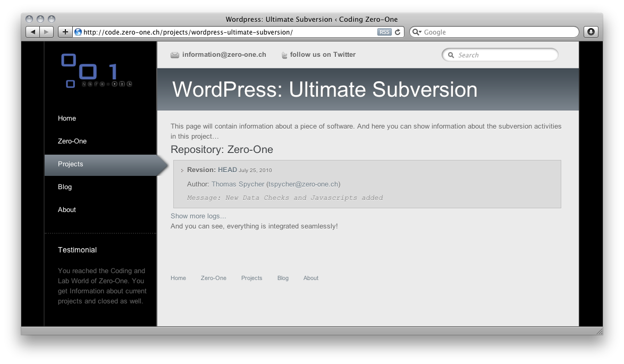The height and width of the screenshot is (364, 624).
Task: Open Zero-One in the footer navigation
Action: tap(213, 278)
